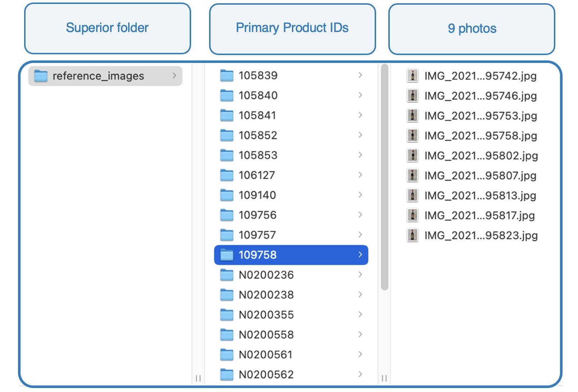Click the chevron on the 105840 row
Viewport: 578px width, 392px height.
[360, 95]
